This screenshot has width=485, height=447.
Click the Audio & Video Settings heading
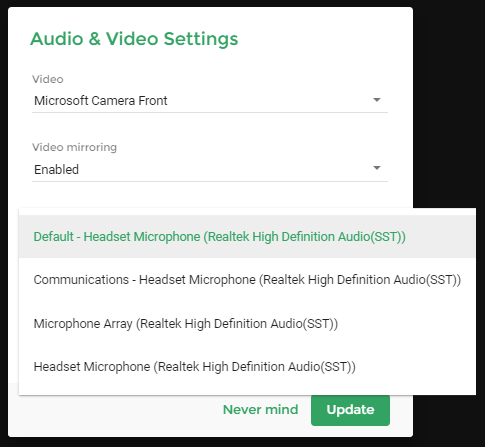pyautogui.click(x=134, y=39)
